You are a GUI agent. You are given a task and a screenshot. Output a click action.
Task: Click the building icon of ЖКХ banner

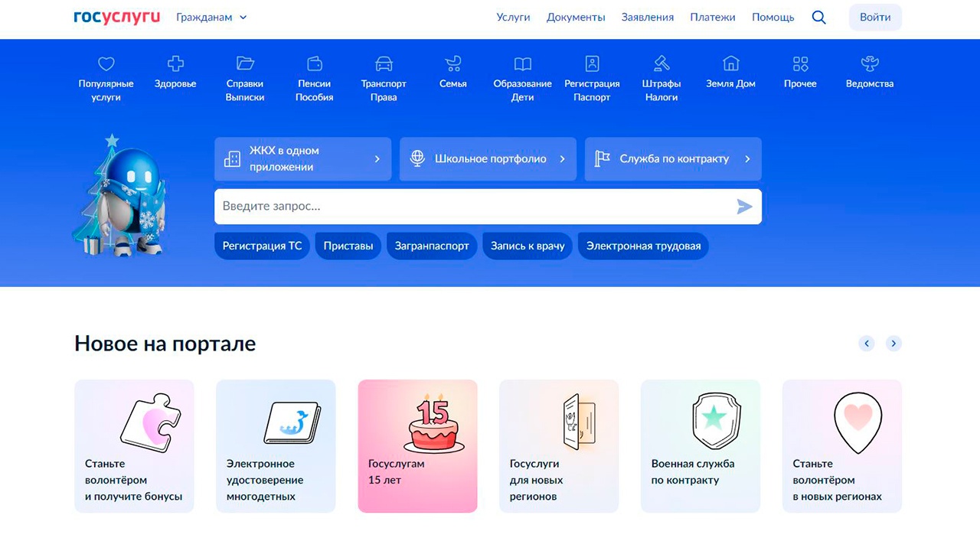[x=232, y=159]
